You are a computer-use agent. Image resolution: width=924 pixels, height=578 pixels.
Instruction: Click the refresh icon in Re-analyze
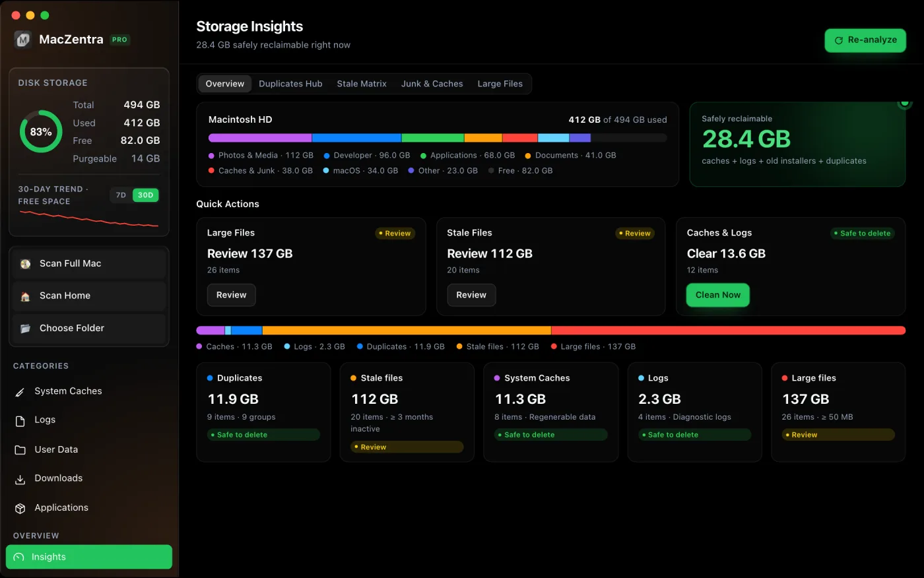[839, 40]
